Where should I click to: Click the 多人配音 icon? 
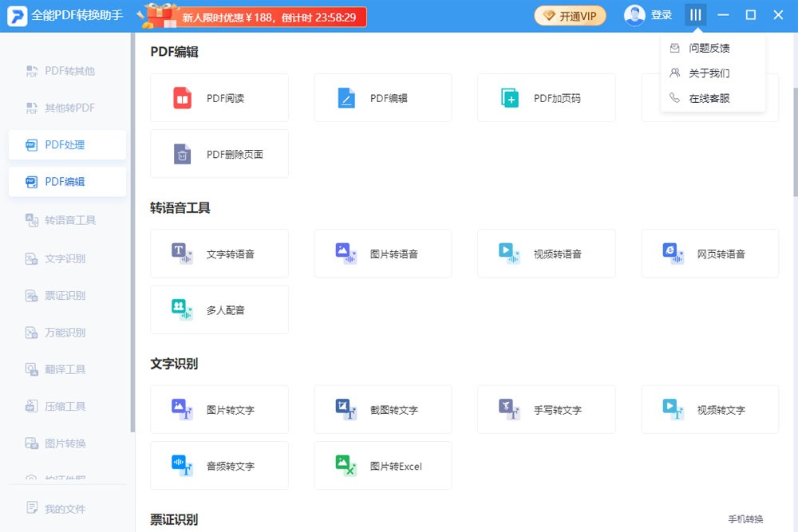(183, 309)
